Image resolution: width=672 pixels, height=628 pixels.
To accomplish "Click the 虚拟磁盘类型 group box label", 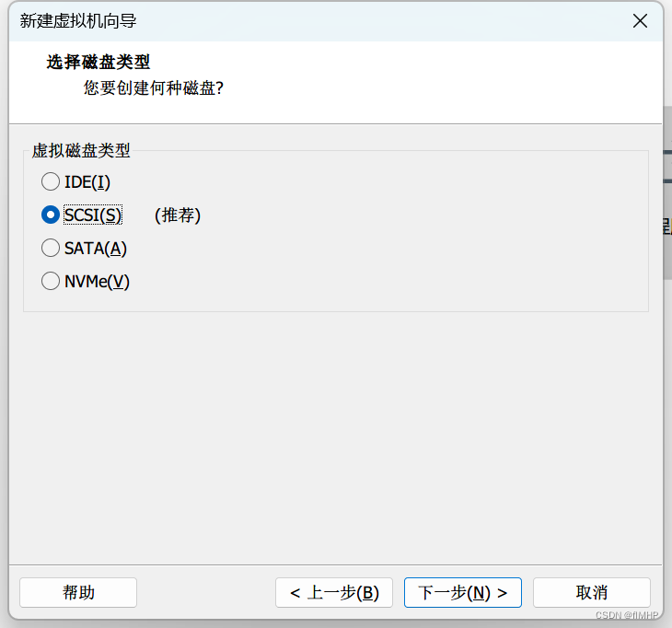I will tap(81, 151).
